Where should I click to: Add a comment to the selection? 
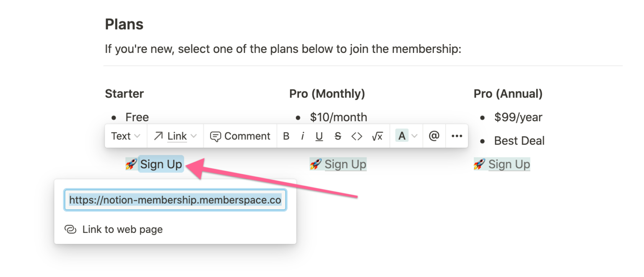240,136
